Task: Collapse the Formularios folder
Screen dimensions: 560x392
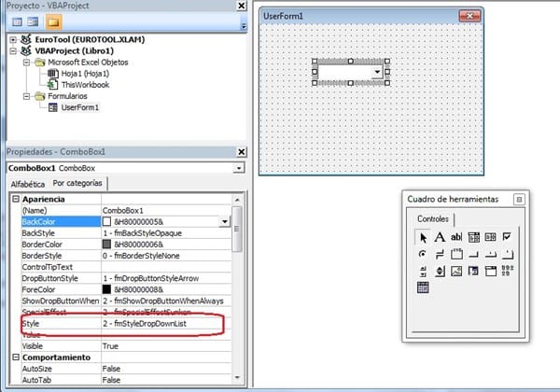Action: click(x=26, y=96)
